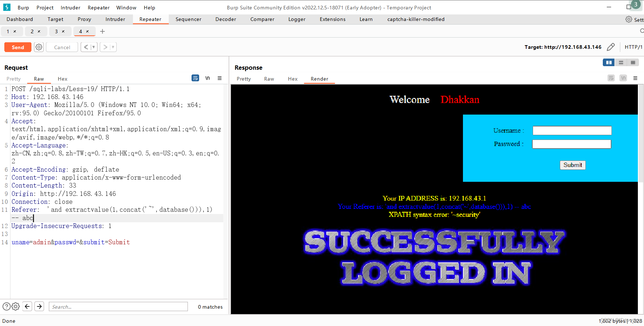Screen dimensions: 644x326
Task: Close Repeater tab 2
Action: 39,31
